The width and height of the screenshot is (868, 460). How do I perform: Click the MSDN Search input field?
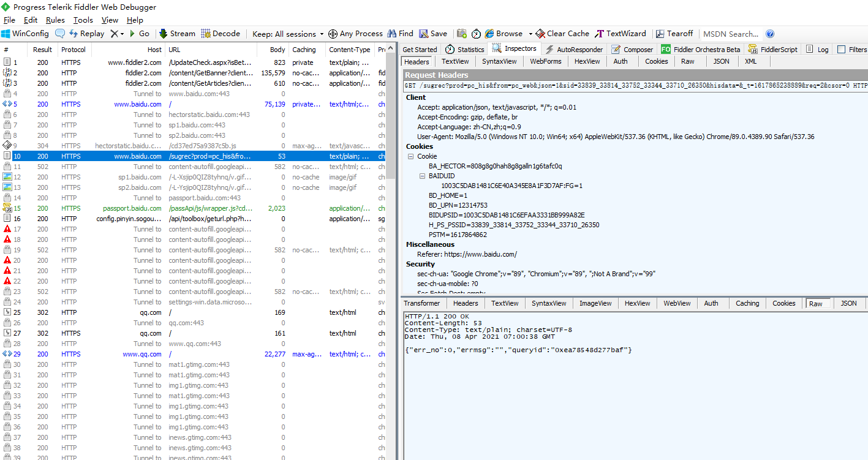[x=730, y=34]
